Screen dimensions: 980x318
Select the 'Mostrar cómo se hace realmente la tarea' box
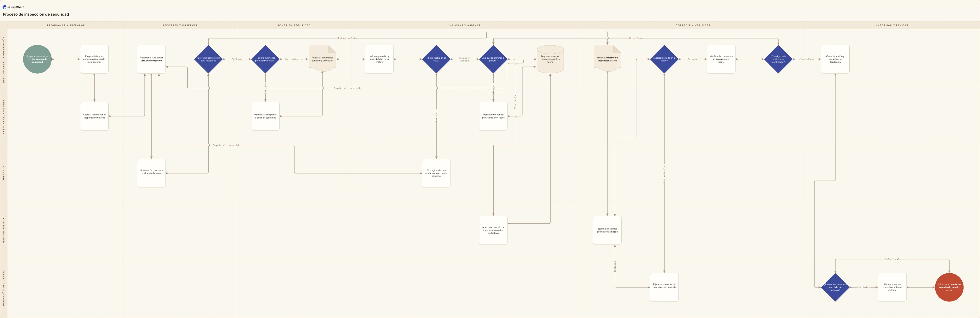point(151,173)
